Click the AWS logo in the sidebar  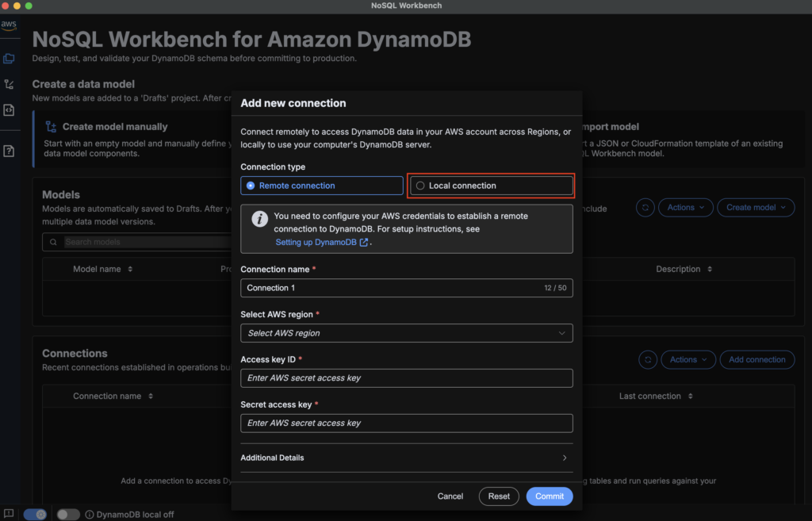pos(9,25)
